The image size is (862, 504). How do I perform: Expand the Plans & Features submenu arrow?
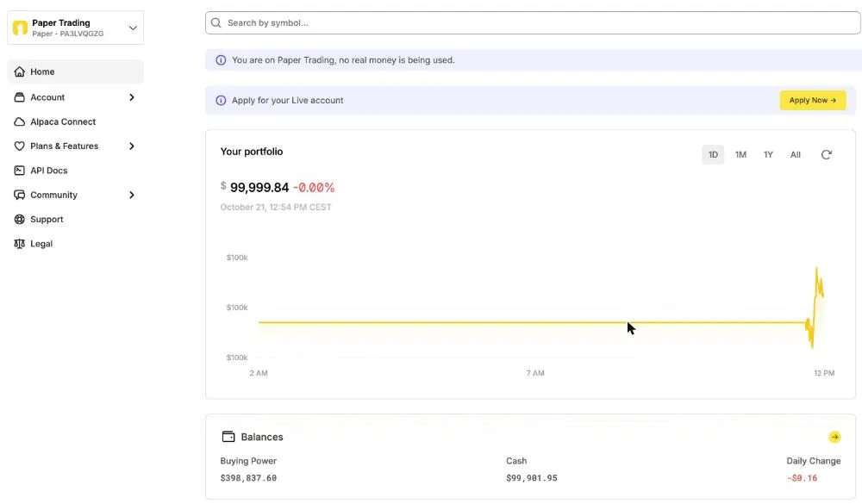click(x=131, y=146)
